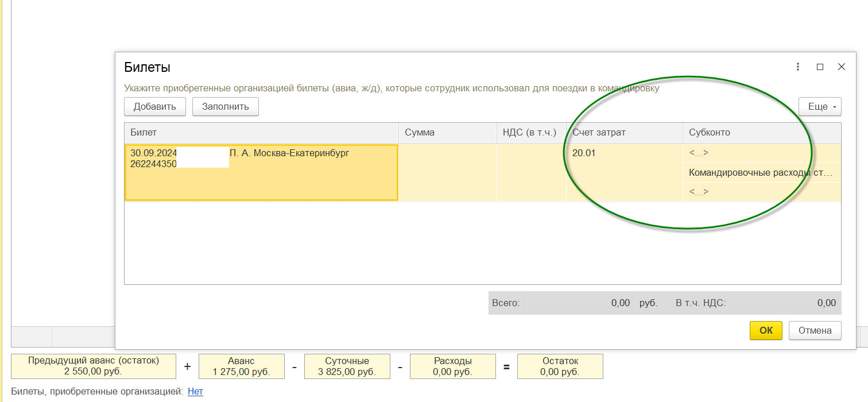Open the three-dot menu in Билеты dialog
Image resolution: width=868 pixels, height=402 pixels.
[798, 67]
